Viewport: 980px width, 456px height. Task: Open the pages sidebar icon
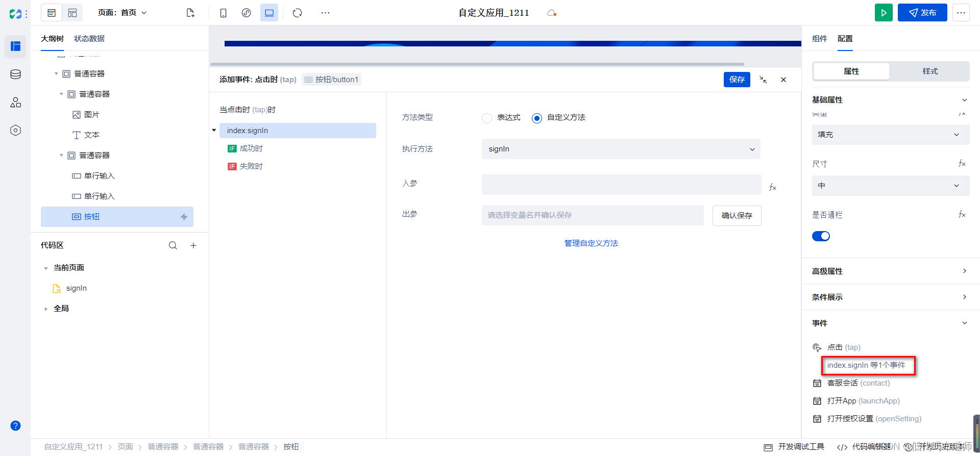[15, 46]
